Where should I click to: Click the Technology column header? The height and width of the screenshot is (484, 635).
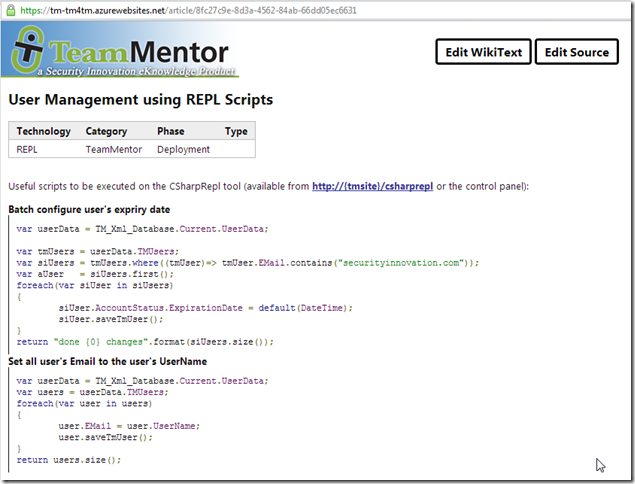tap(43, 131)
